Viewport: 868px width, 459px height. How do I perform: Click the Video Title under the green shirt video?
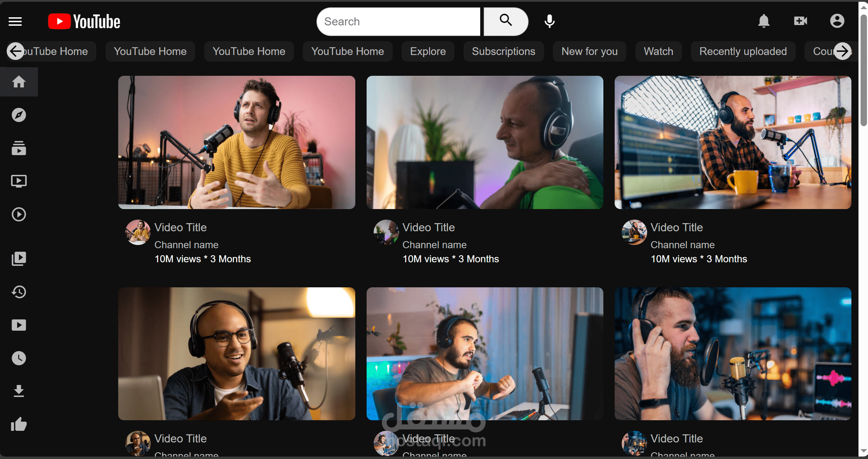(429, 227)
